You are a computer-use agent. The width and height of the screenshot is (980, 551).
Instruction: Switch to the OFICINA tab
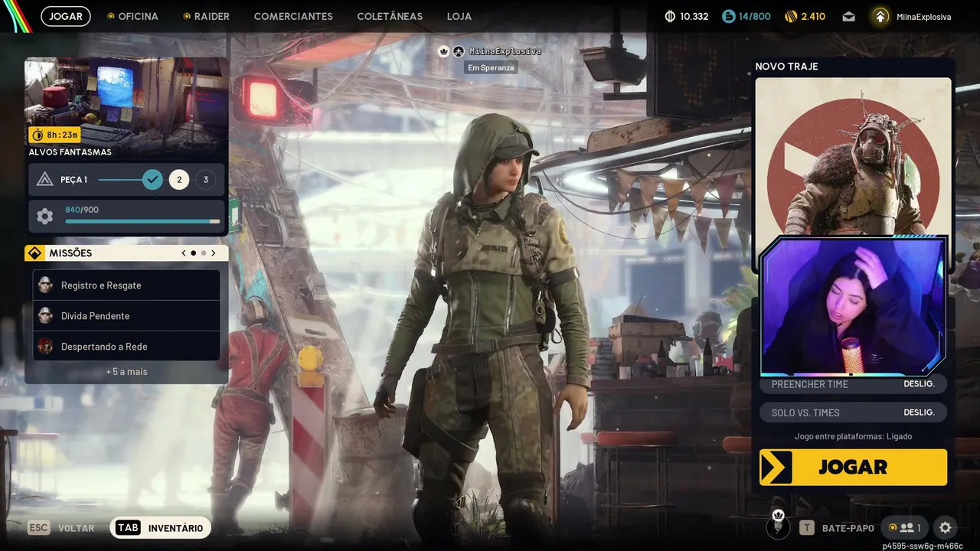132,16
